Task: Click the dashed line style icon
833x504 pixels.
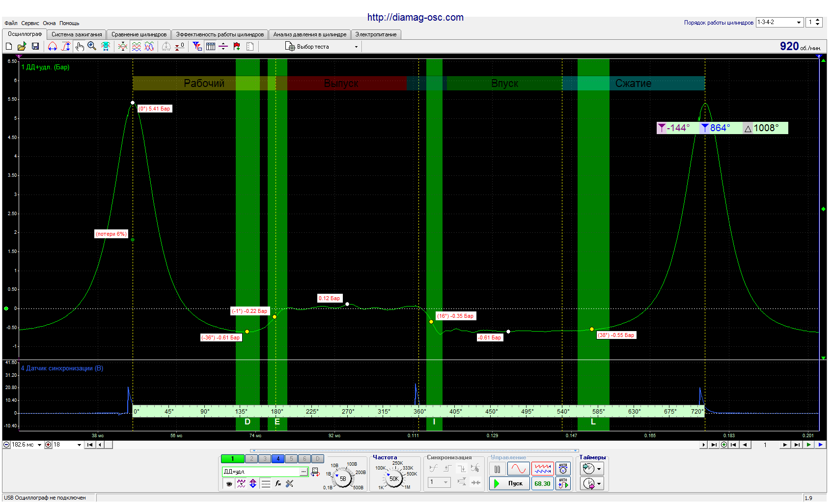Action: tap(266, 484)
